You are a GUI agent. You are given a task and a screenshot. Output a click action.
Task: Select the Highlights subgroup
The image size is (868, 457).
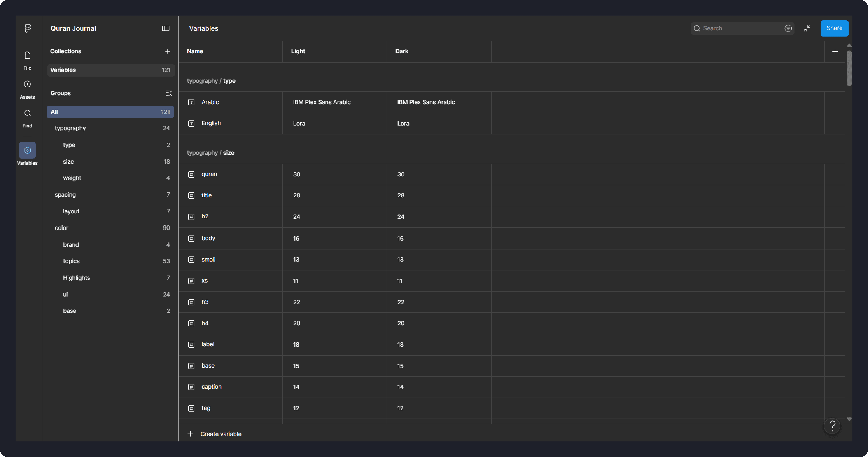click(111, 278)
